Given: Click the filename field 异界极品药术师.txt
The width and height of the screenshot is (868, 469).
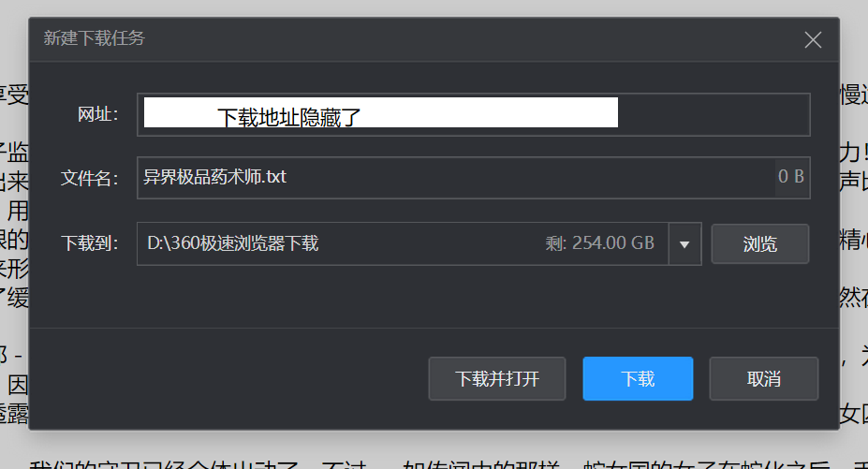Looking at the screenshot, I should click(456, 178).
